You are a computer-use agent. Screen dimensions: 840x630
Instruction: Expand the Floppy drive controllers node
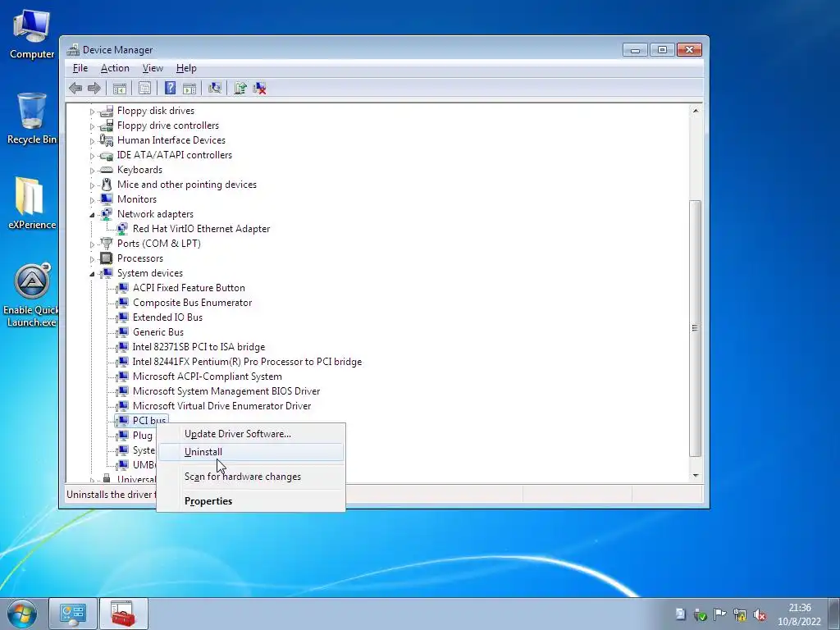pyautogui.click(x=92, y=126)
